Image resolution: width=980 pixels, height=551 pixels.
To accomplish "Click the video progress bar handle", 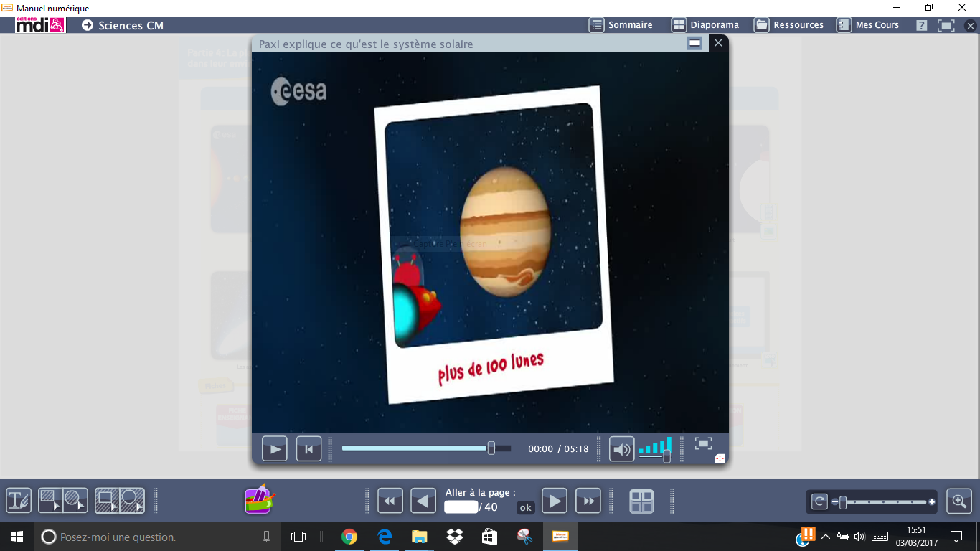I will click(x=491, y=448).
